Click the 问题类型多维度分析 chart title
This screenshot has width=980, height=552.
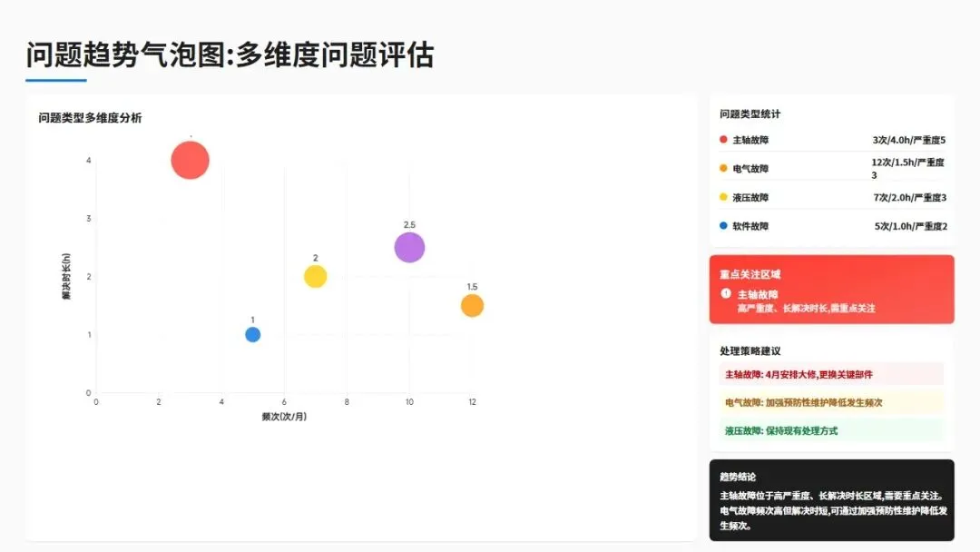90,118
